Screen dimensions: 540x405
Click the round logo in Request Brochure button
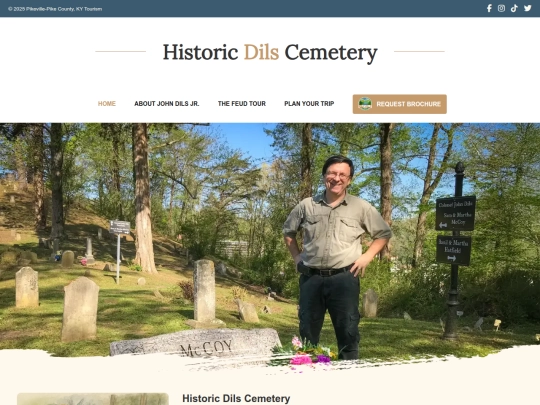click(x=365, y=104)
